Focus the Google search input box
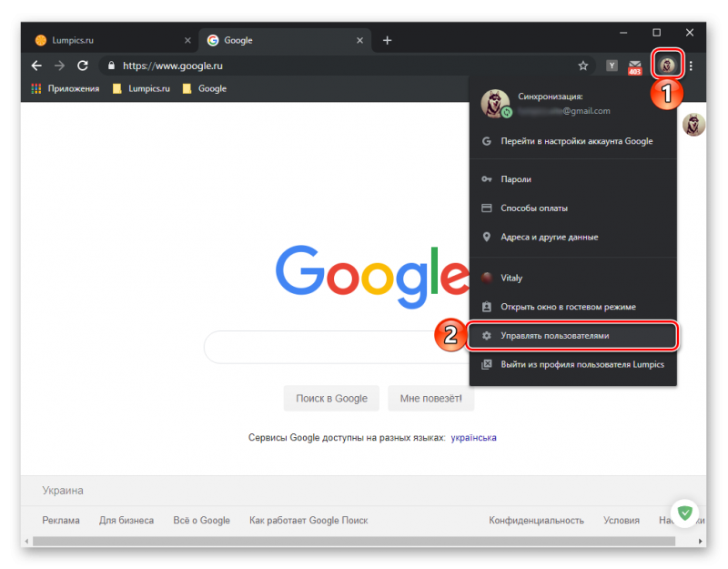728x569 pixels. [x=337, y=347]
